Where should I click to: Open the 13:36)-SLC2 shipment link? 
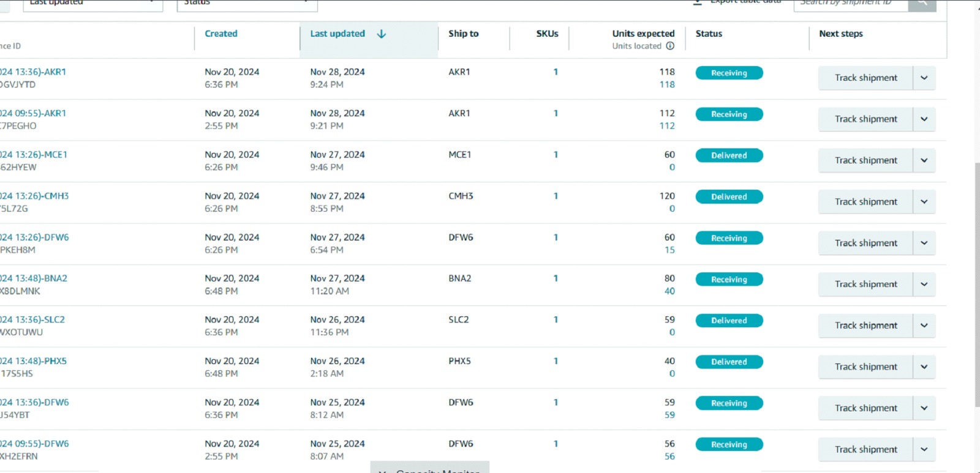pos(32,319)
